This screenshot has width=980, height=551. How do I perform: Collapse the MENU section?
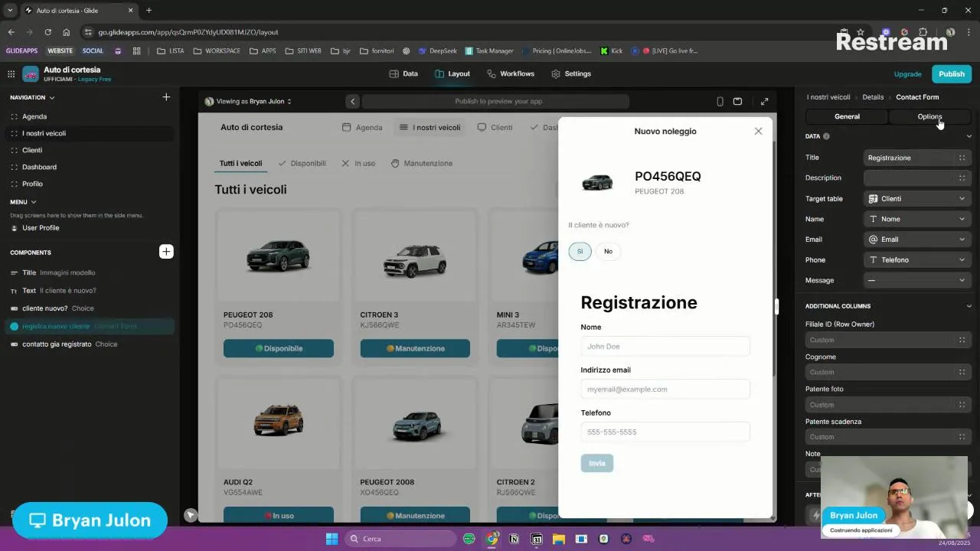click(x=33, y=202)
